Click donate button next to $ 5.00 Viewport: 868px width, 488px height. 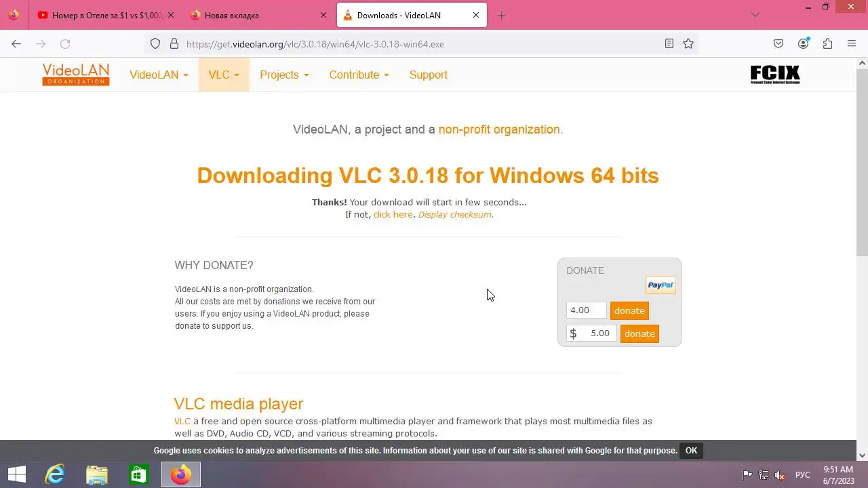click(639, 333)
